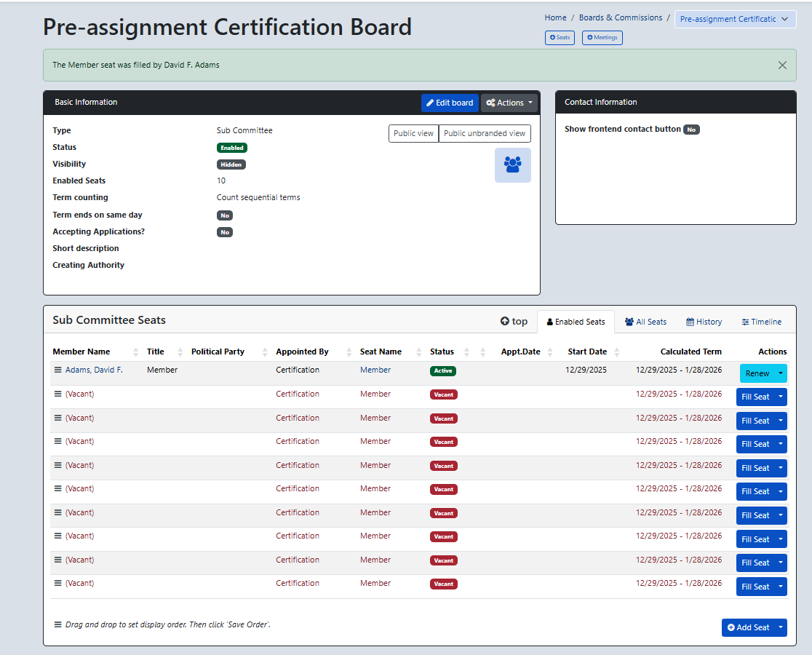
Task: Open Adams, David F. member link
Action: click(94, 370)
